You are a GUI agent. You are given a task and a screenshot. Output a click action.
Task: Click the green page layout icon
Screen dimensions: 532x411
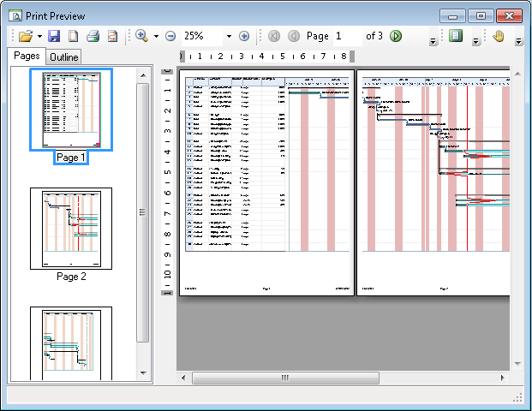(456, 36)
